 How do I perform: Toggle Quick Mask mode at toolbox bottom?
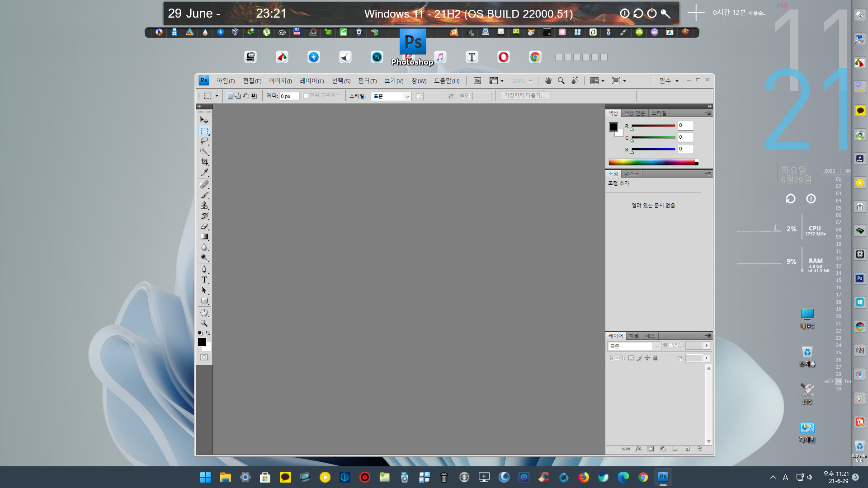coord(204,357)
